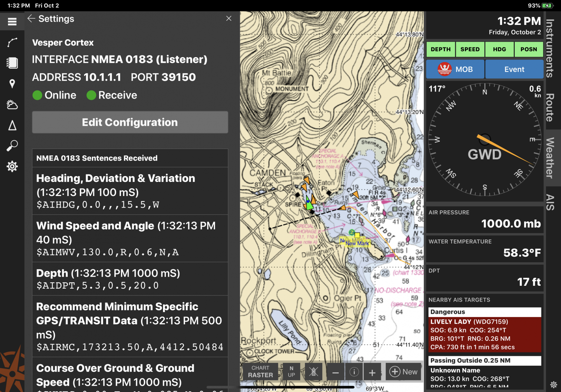
Task: Open the hazards triangle icon
Action: [x=12, y=126]
